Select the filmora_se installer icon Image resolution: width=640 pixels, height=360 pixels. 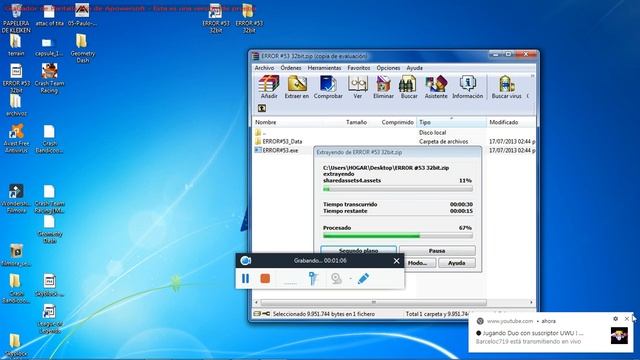[16, 255]
